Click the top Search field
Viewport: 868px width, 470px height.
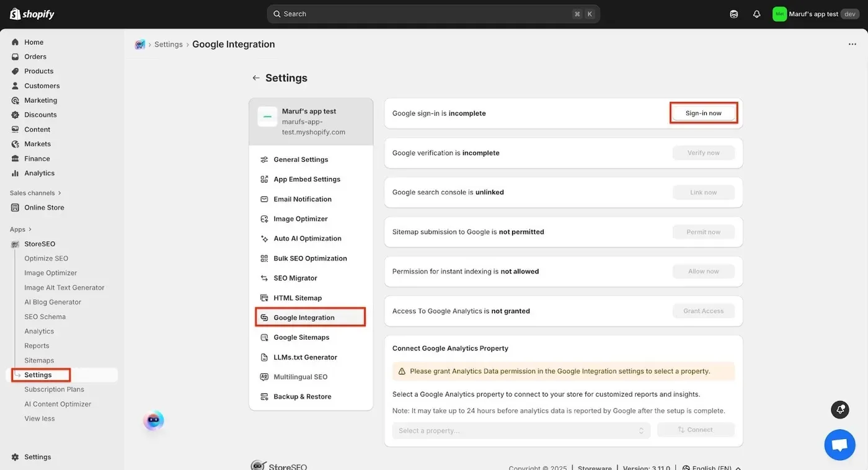tap(433, 14)
